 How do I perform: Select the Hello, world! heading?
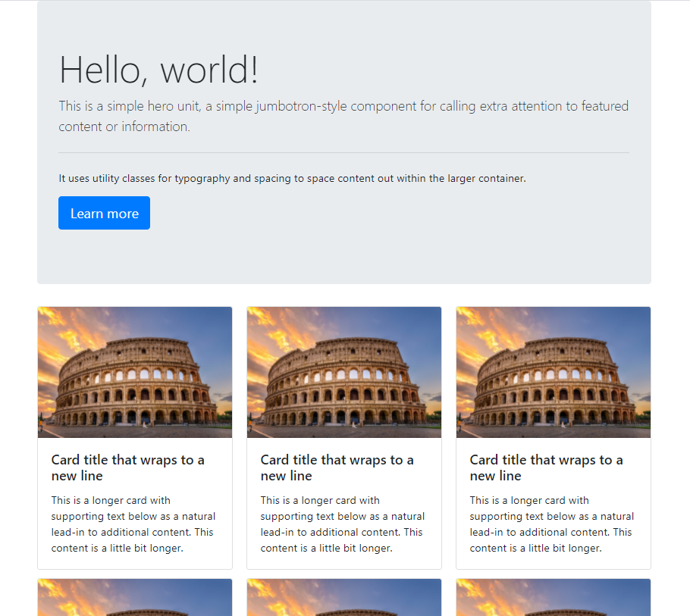[x=158, y=70]
